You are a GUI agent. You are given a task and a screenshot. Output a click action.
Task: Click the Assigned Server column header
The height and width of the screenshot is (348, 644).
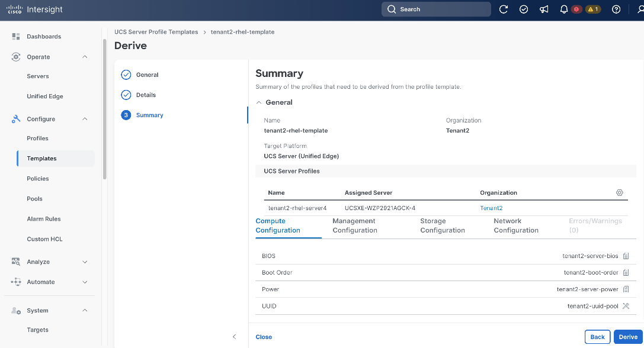[x=369, y=193]
